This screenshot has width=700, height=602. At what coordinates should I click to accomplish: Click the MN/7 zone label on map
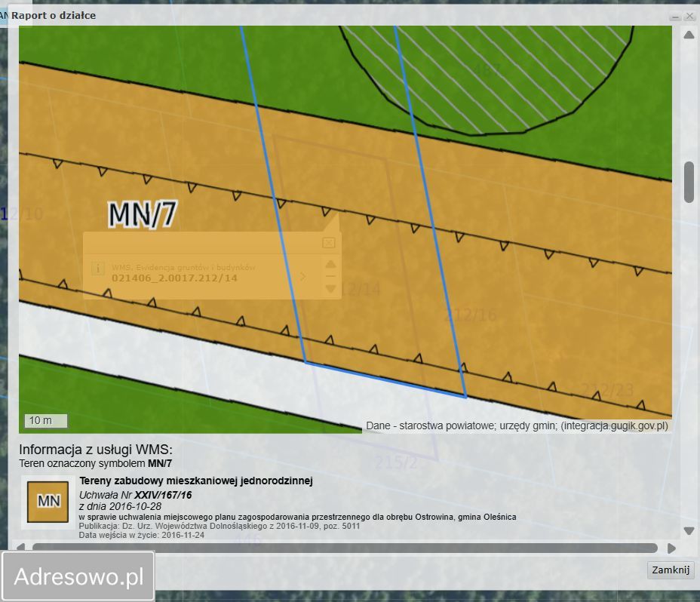click(x=143, y=214)
